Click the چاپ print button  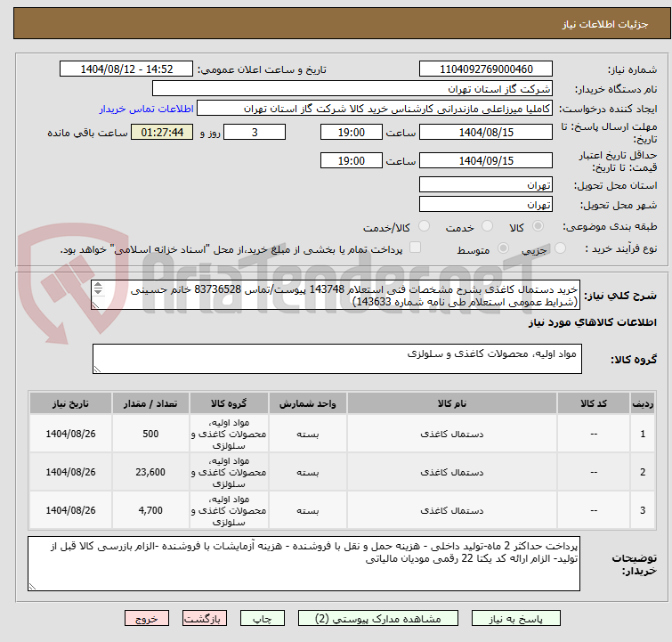263,619
